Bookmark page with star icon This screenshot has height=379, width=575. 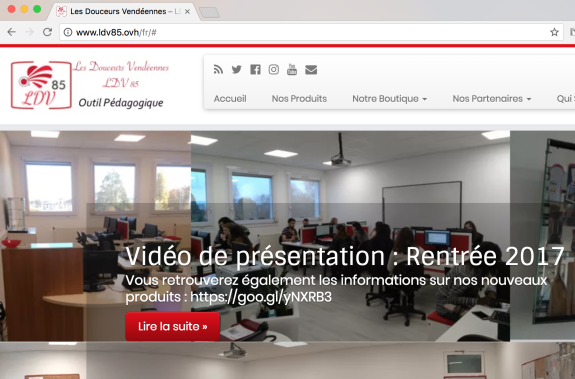point(554,32)
